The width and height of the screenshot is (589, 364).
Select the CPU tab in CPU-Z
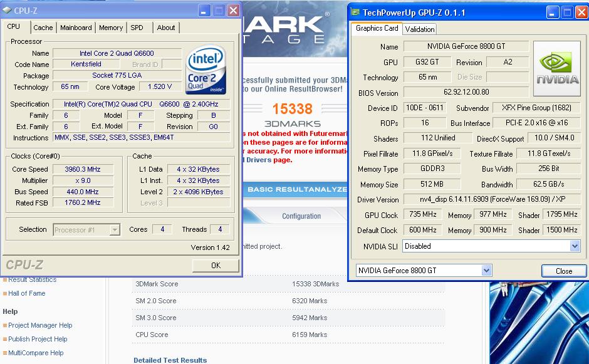pos(14,27)
